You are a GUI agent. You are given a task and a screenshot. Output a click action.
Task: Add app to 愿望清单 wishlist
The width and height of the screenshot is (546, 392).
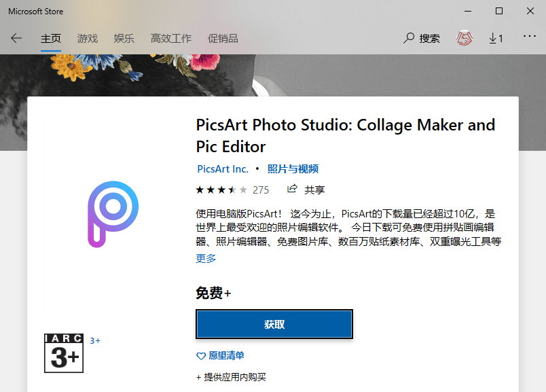(x=220, y=355)
